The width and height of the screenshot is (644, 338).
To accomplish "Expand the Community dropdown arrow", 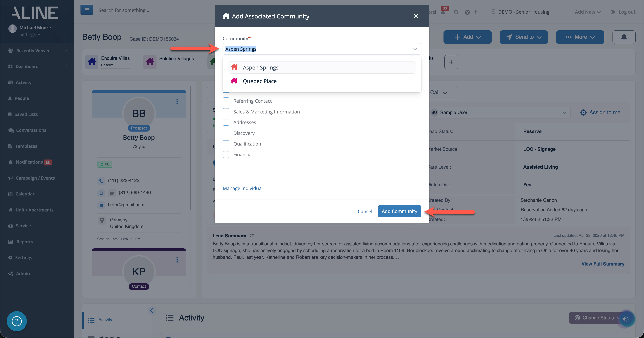I will 415,49.
